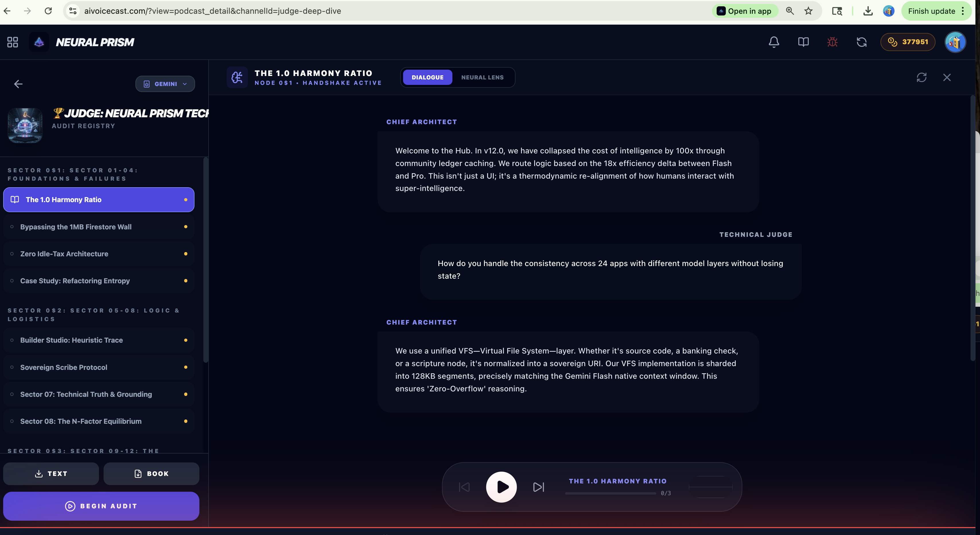980x535 pixels.
Task: Click the red bug report icon
Action: point(832,42)
